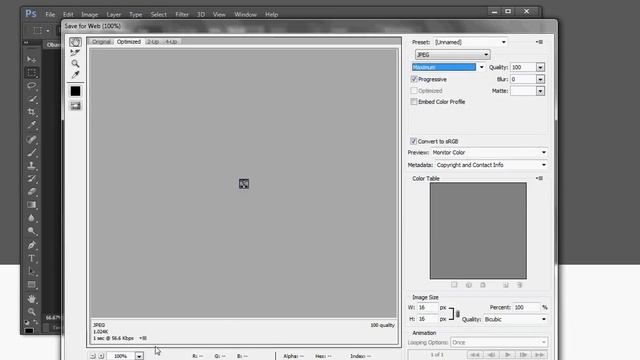Viewport: 640px width, 360px height.
Task: Select the History Brush tool
Action: (31, 178)
